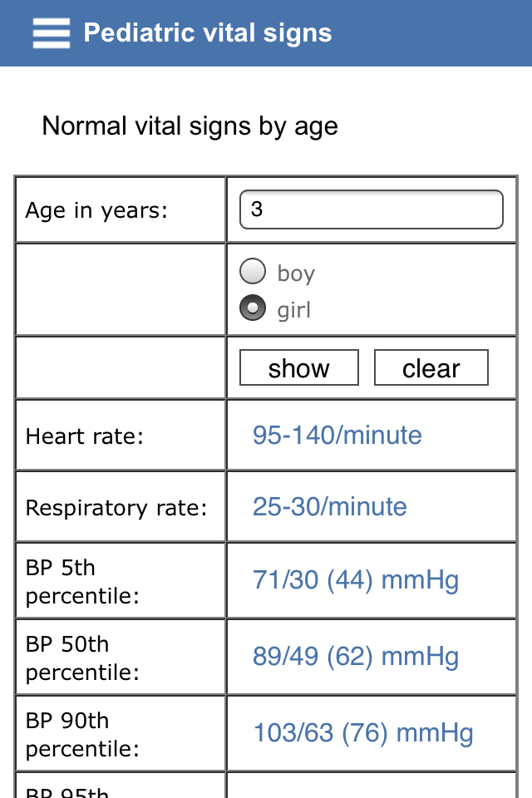Click the clear button
This screenshot has height=798, width=532.
431,367
